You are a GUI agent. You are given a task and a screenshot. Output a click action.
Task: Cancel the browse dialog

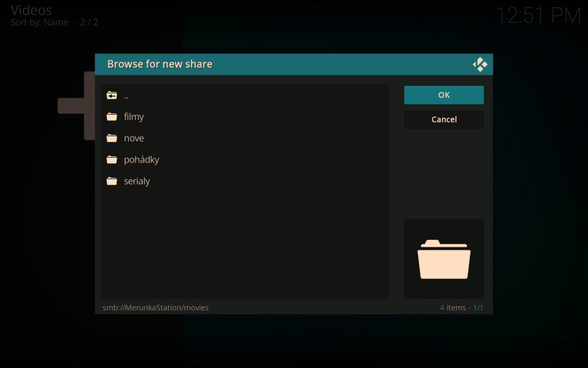point(444,119)
